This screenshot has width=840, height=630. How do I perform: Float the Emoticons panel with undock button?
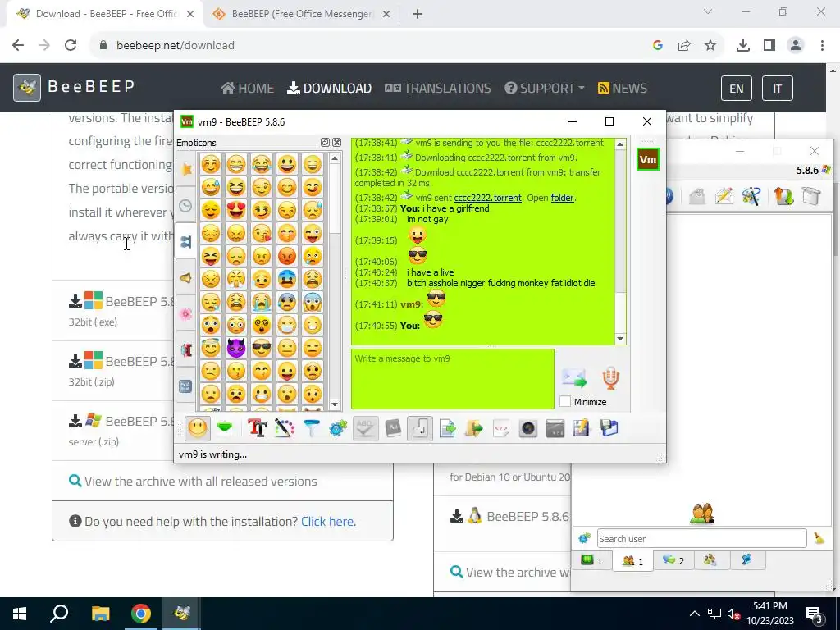325,143
